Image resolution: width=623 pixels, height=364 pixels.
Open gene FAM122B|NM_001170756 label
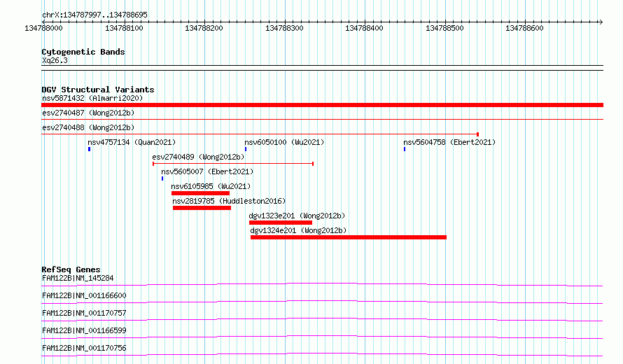(x=84, y=348)
